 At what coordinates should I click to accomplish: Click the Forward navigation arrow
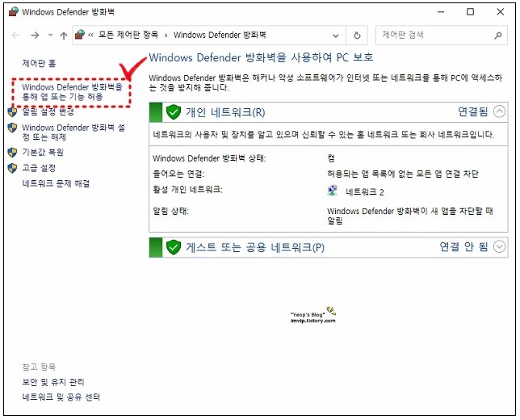(35, 36)
